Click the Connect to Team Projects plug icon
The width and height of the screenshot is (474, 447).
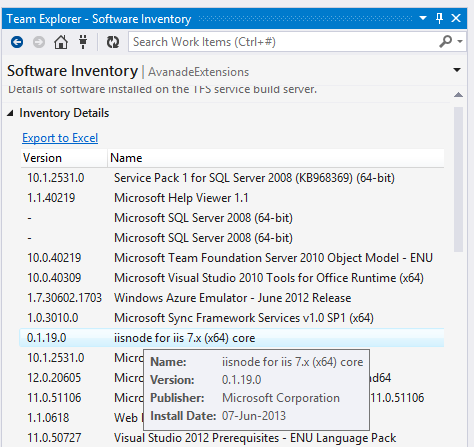coord(83,42)
